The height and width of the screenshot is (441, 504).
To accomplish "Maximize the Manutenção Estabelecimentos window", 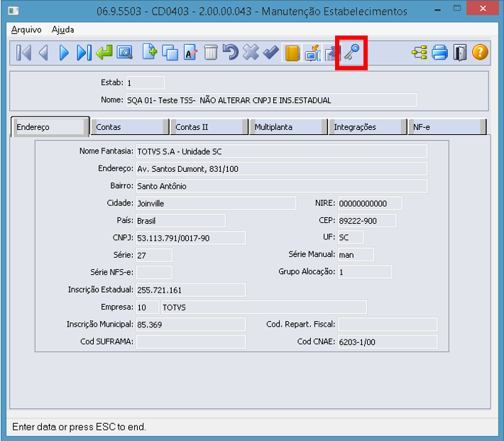I will click(x=457, y=9).
